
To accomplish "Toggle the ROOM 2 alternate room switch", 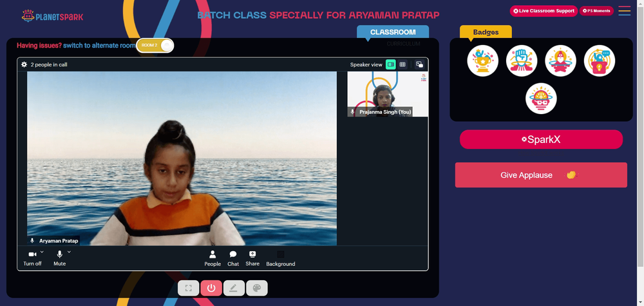I will pos(155,46).
